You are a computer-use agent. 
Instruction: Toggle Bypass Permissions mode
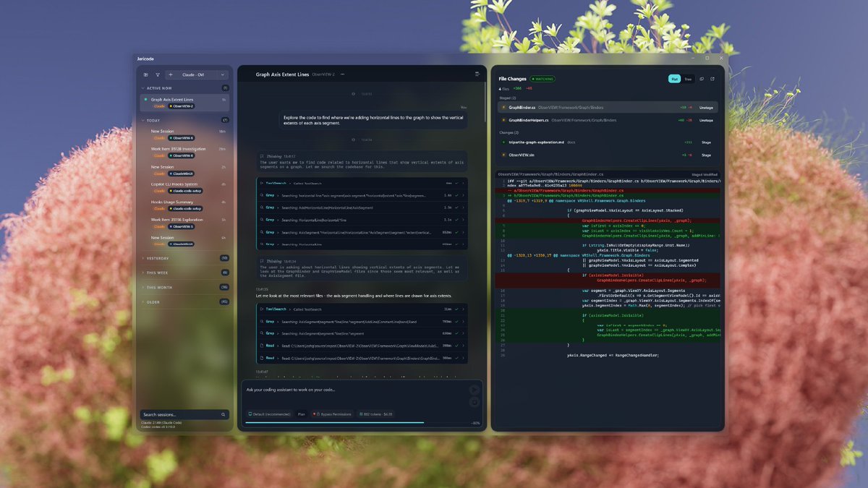coord(333,414)
